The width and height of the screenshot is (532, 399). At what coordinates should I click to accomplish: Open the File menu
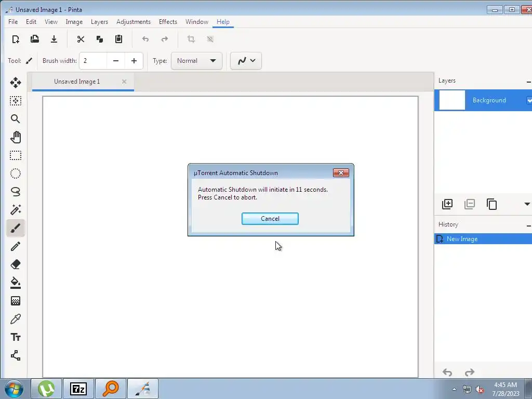(x=13, y=22)
